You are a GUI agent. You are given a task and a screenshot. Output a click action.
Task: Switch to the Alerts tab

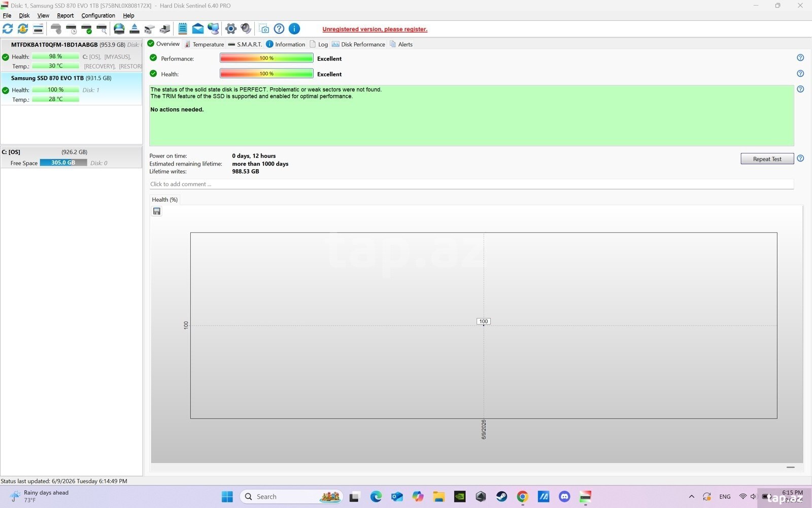(x=401, y=45)
